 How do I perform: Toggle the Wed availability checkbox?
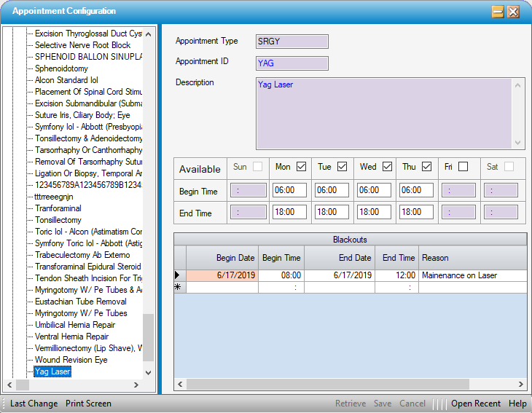(x=387, y=167)
